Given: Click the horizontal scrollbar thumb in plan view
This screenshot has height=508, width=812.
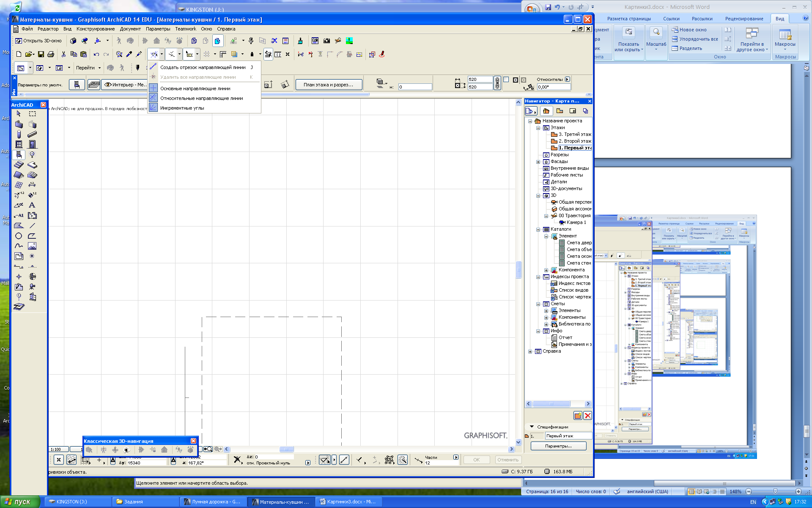Looking at the screenshot, I should point(286,449).
